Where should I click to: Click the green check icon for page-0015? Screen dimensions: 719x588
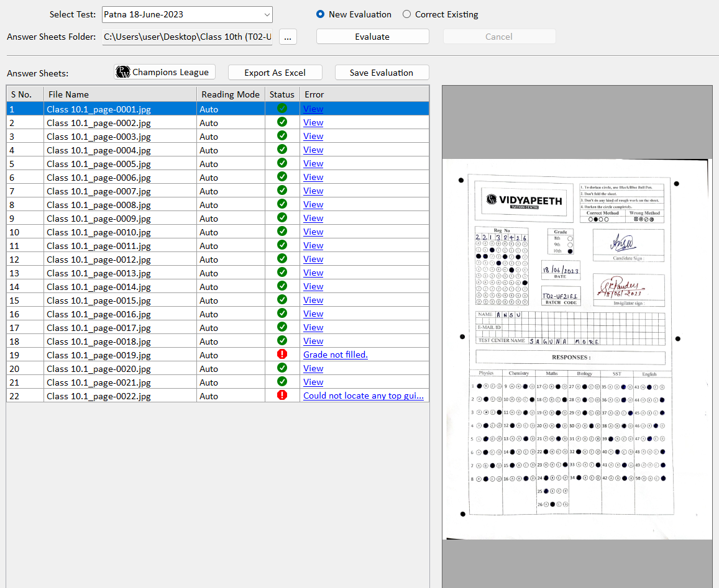(x=282, y=300)
